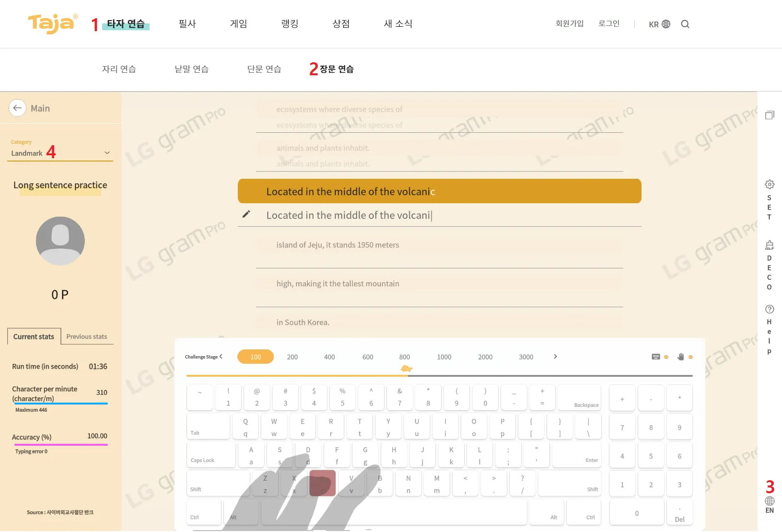This screenshot has height=532, width=782.
Task: Switch to 단문 연습 tab
Action: [264, 69]
